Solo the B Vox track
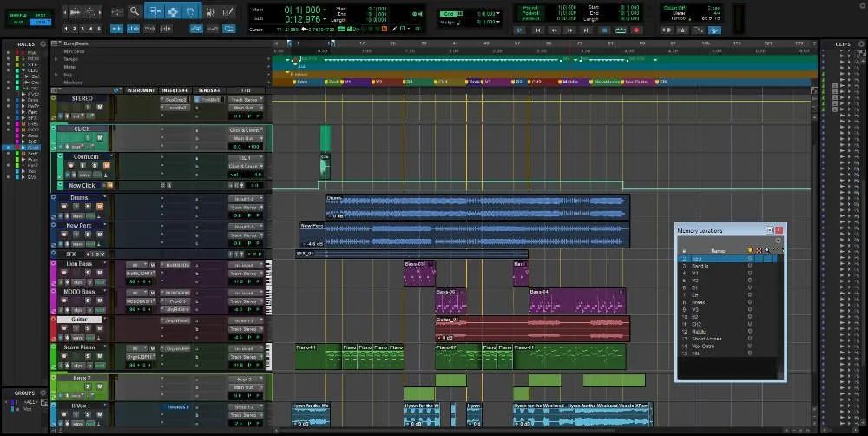 [88, 414]
